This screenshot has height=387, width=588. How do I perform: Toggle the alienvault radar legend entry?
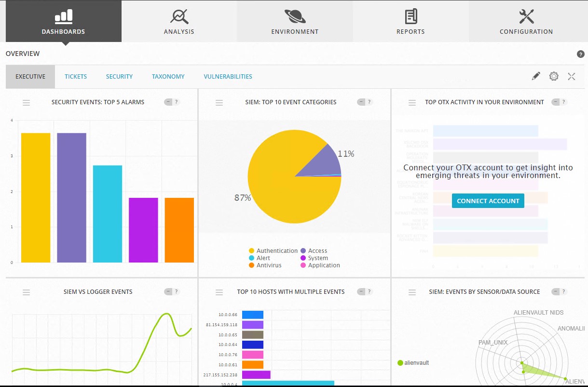coord(413,363)
